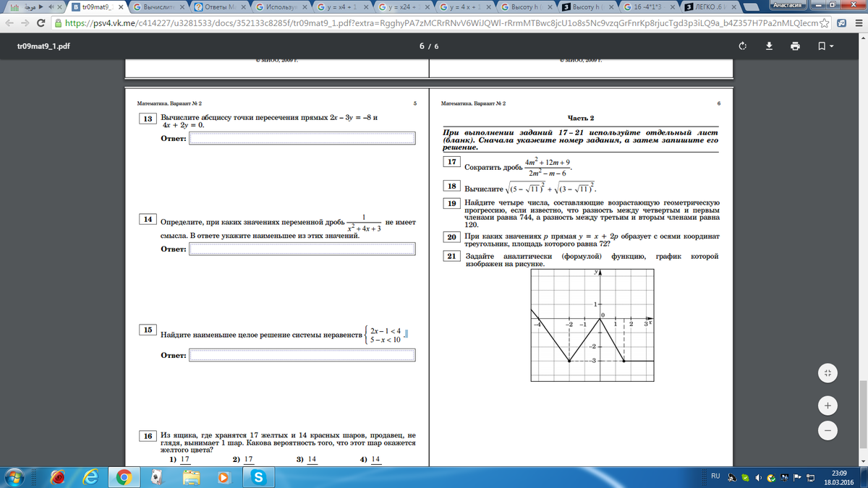Reload the current page
This screenshot has width=868, height=488.
[41, 22]
